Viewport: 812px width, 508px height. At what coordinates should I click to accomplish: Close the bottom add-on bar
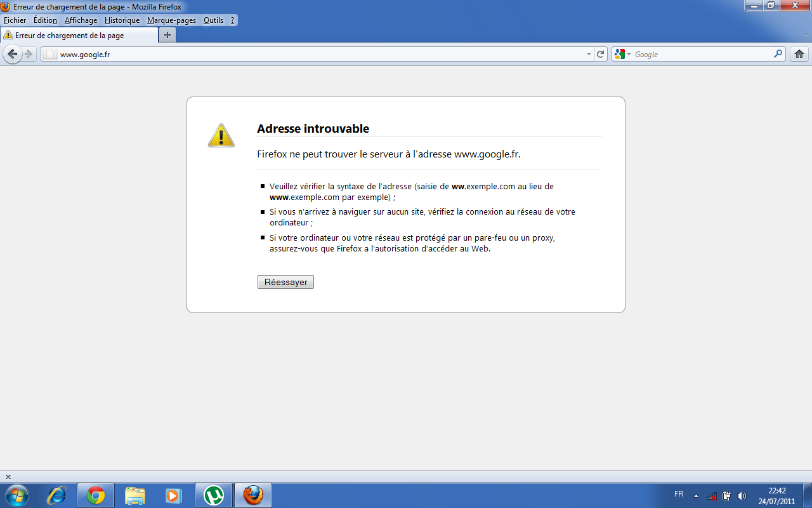coord(8,476)
